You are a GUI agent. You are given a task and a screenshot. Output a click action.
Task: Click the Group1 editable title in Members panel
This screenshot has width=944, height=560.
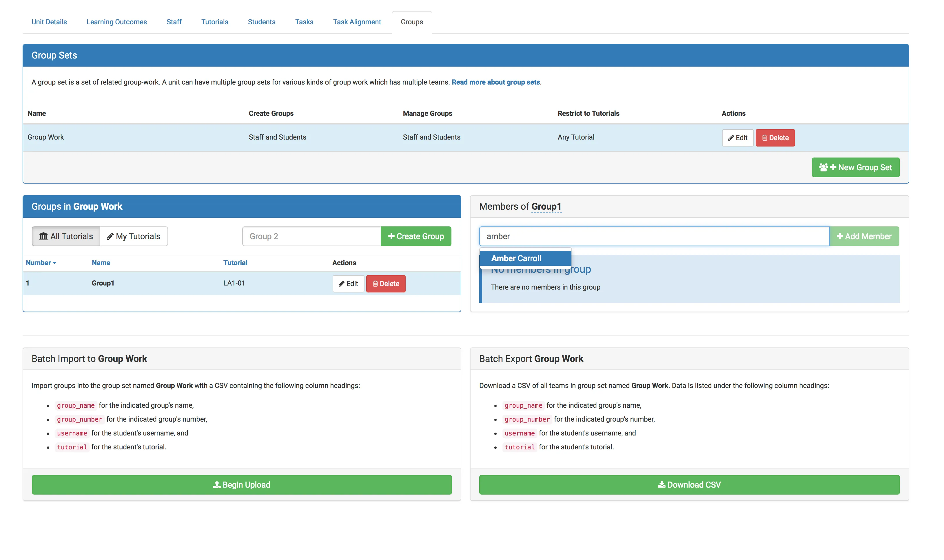pyautogui.click(x=546, y=206)
